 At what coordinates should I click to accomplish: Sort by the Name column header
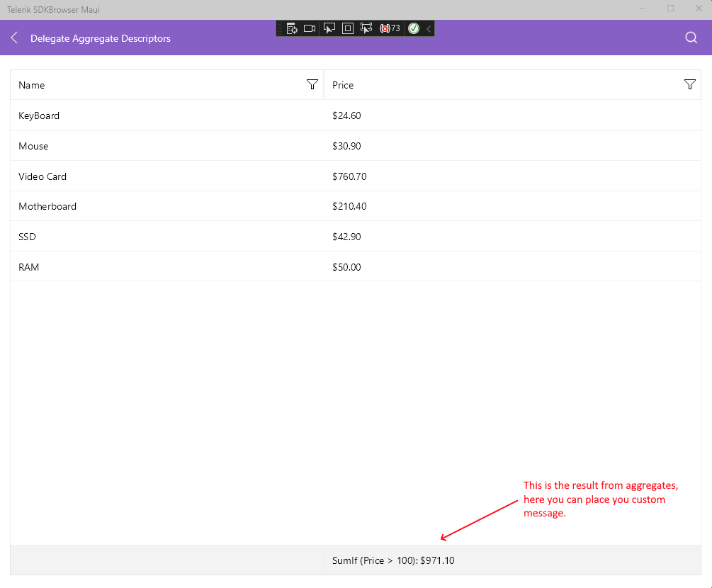[x=142, y=85]
